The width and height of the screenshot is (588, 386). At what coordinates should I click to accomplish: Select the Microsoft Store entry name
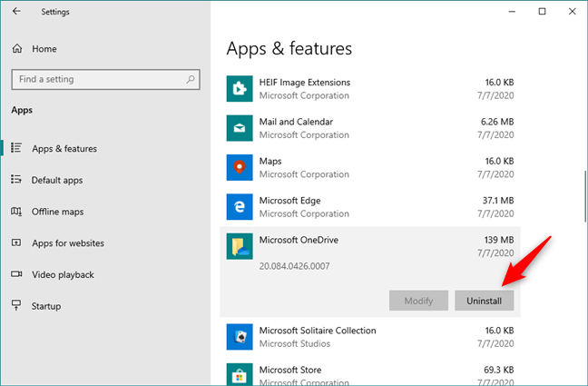click(x=290, y=370)
